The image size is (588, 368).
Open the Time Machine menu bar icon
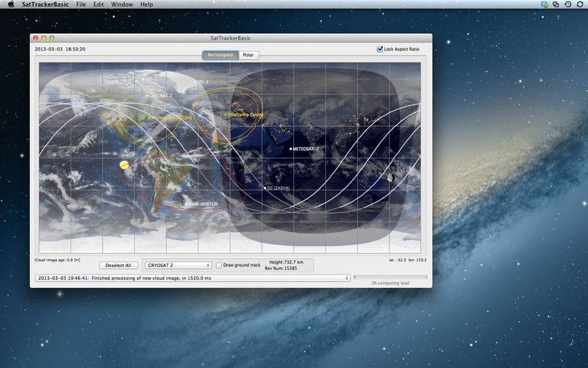pyautogui.click(x=568, y=4)
